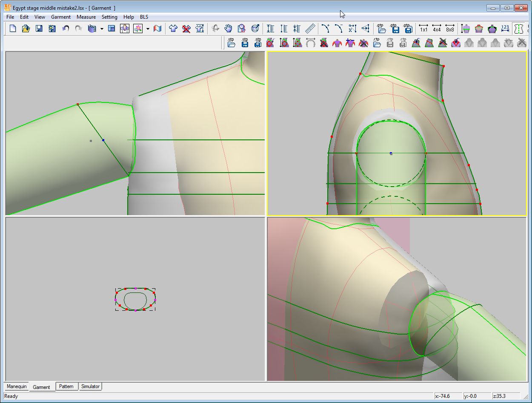The height and width of the screenshot is (403, 532).
Task: Select the hand pan tool
Action: (229, 28)
